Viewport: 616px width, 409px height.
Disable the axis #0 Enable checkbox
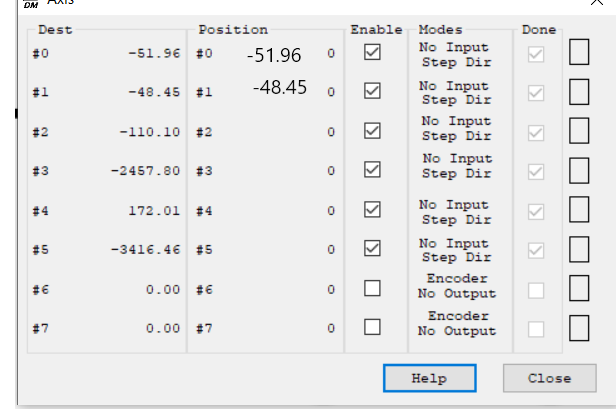pyautogui.click(x=373, y=53)
